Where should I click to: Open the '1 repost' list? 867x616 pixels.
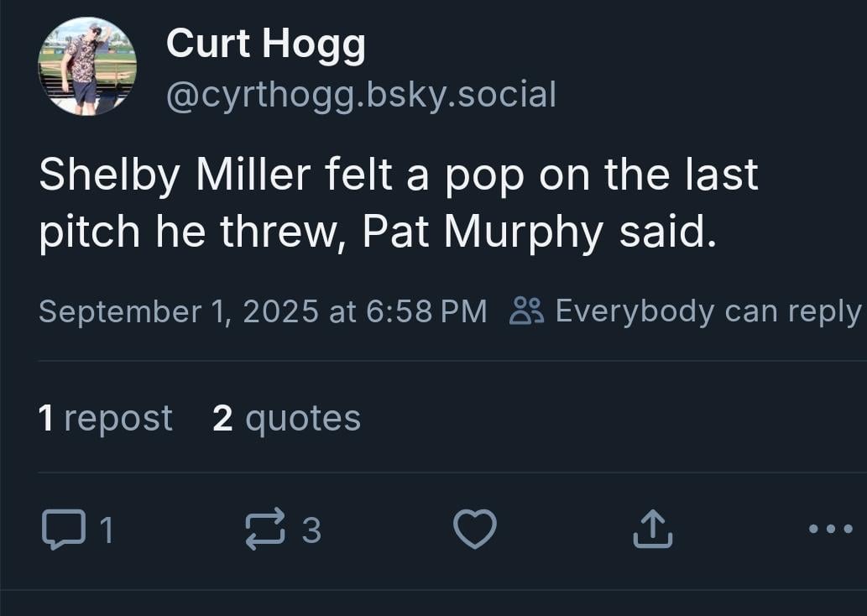click(106, 418)
